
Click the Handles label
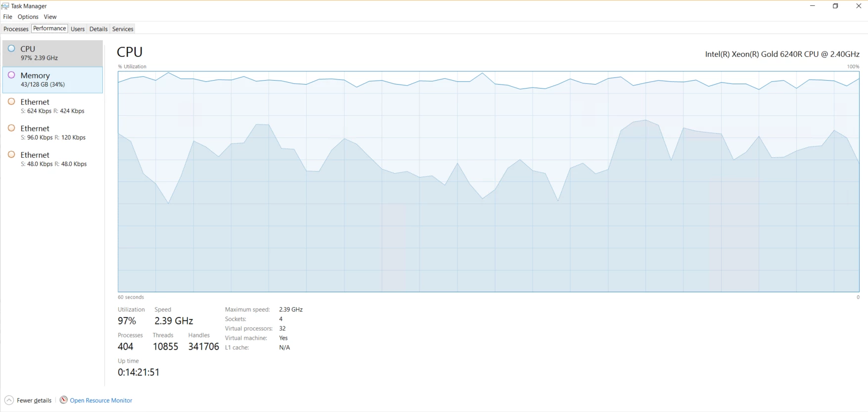point(199,335)
